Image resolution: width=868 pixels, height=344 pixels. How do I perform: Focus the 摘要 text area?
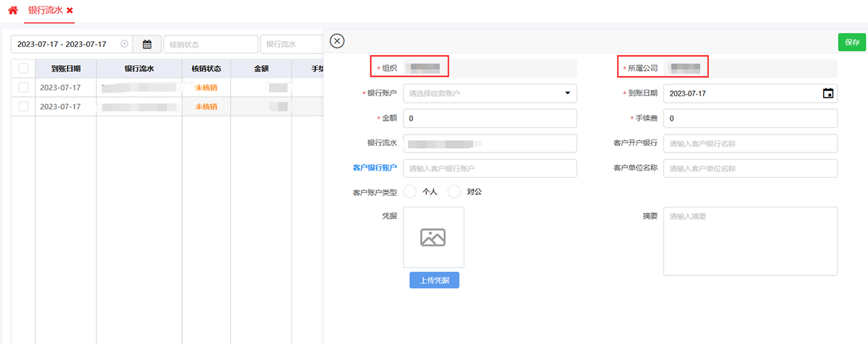(750, 241)
